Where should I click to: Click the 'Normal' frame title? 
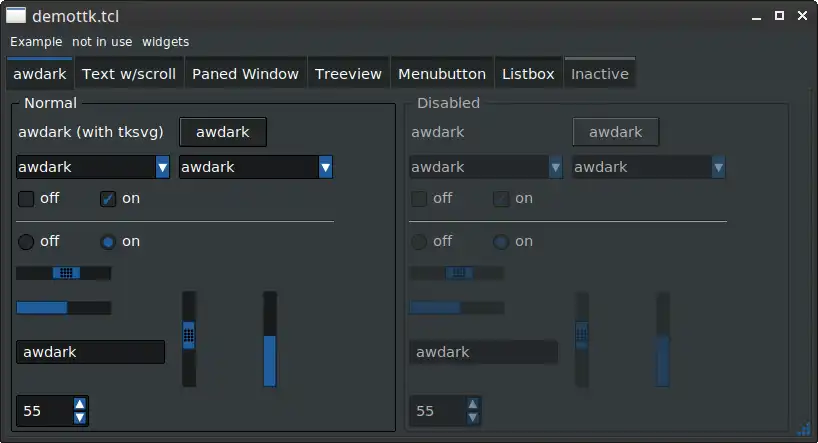tap(51, 103)
